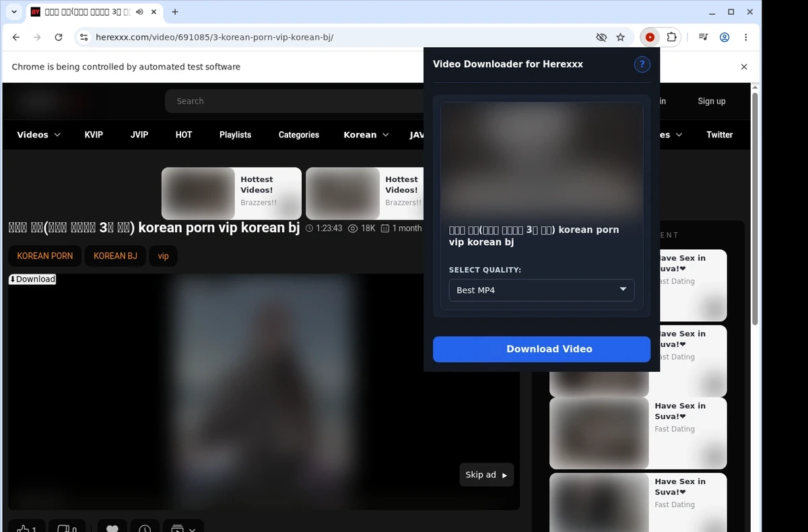Open the Chrome profile avatar icon

coord(725,38)
